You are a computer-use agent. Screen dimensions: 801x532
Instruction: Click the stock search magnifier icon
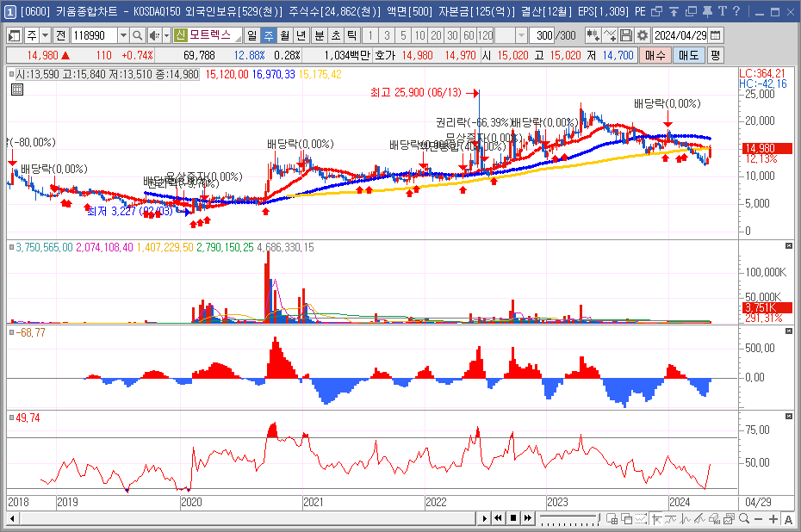tap(138, 35)
